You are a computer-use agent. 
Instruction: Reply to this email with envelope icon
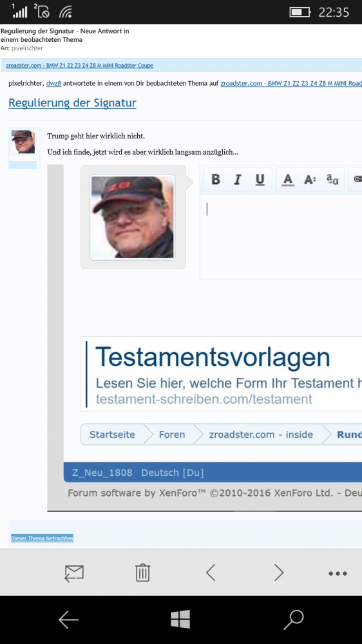coord(74,573)
